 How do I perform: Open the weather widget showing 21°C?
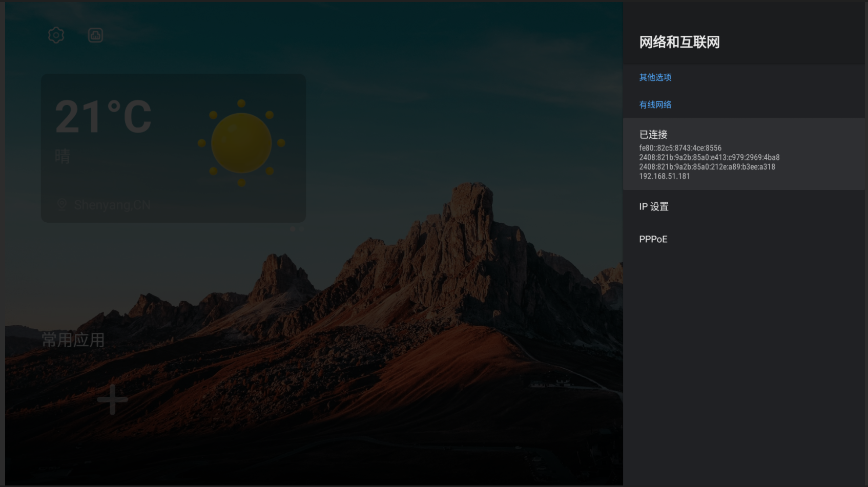173,146
